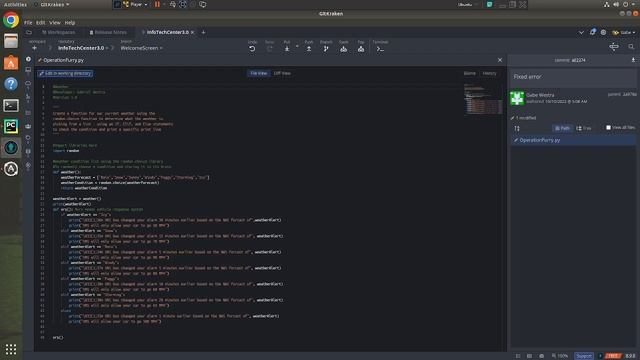Open the Edit menu

tap(40, 23)
